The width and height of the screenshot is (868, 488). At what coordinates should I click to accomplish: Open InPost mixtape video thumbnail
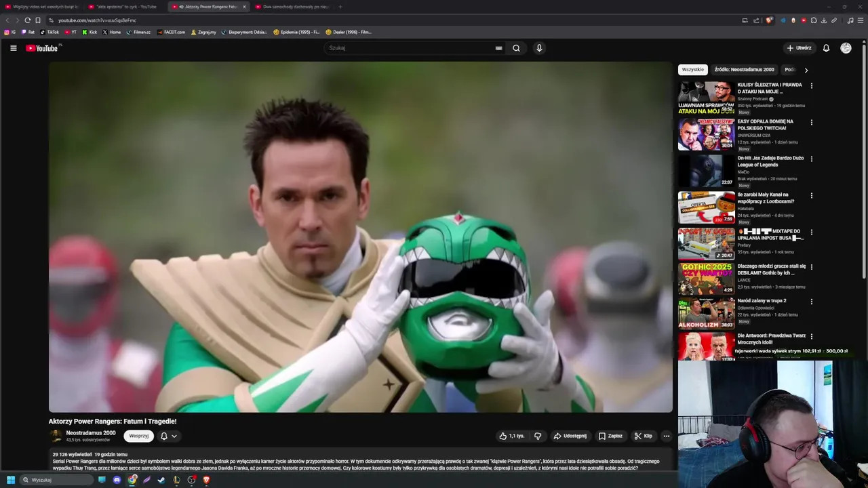point(706,244)
